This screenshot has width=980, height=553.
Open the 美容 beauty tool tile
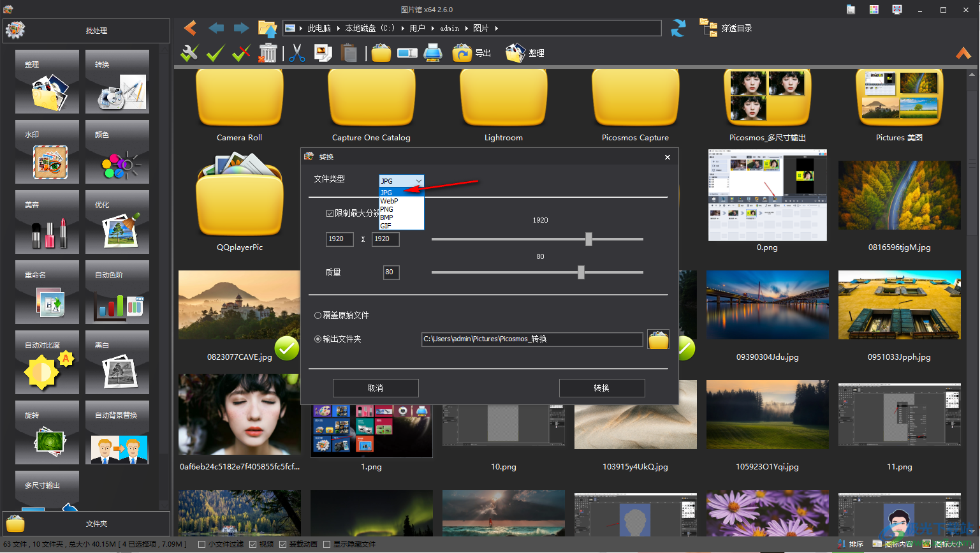tap(47, 222)
